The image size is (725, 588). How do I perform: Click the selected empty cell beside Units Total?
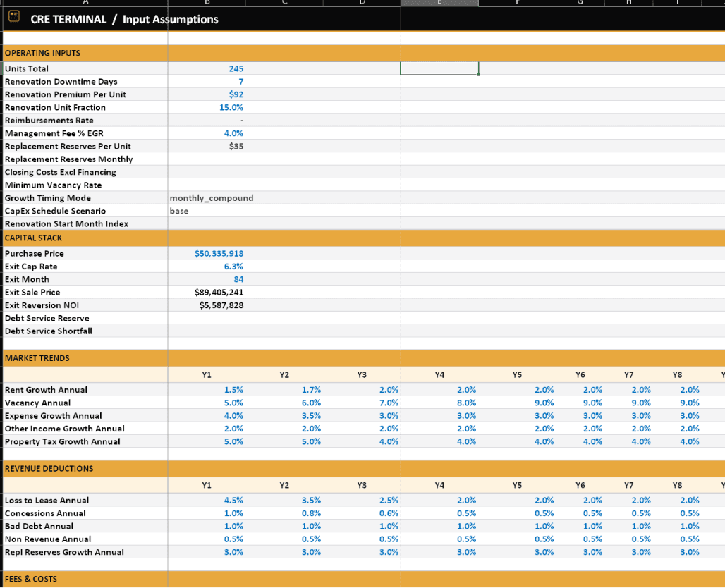click(x=439, y=68)
